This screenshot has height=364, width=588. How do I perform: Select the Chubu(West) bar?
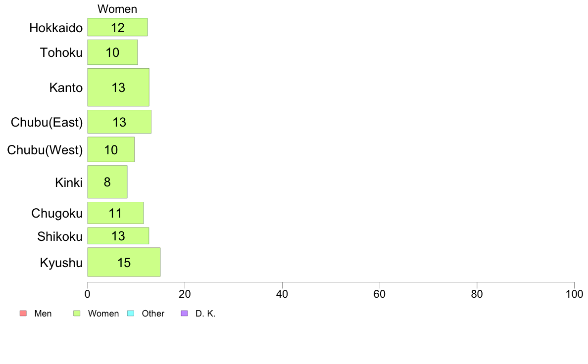[x=111, y=149]
